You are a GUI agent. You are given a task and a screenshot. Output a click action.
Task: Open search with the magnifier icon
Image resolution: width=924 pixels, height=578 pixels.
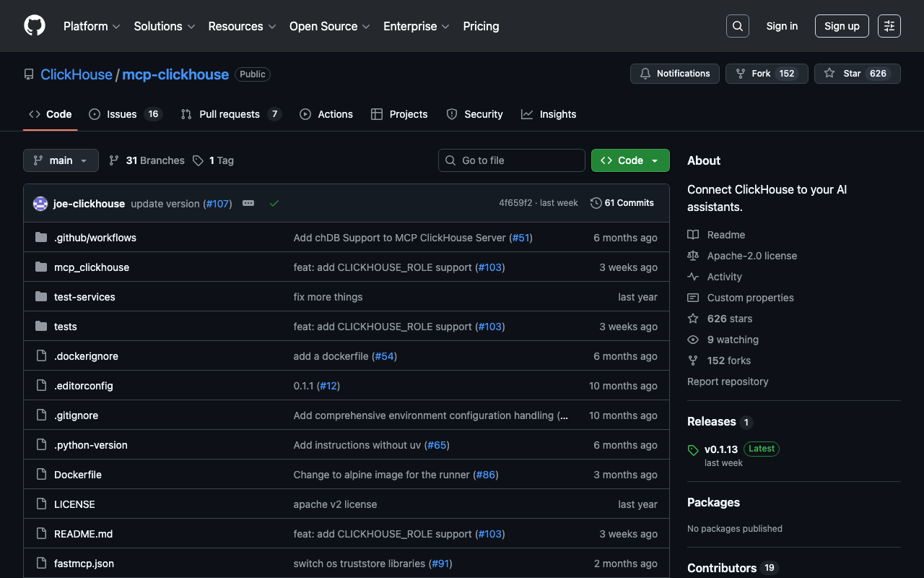[737, 26]
